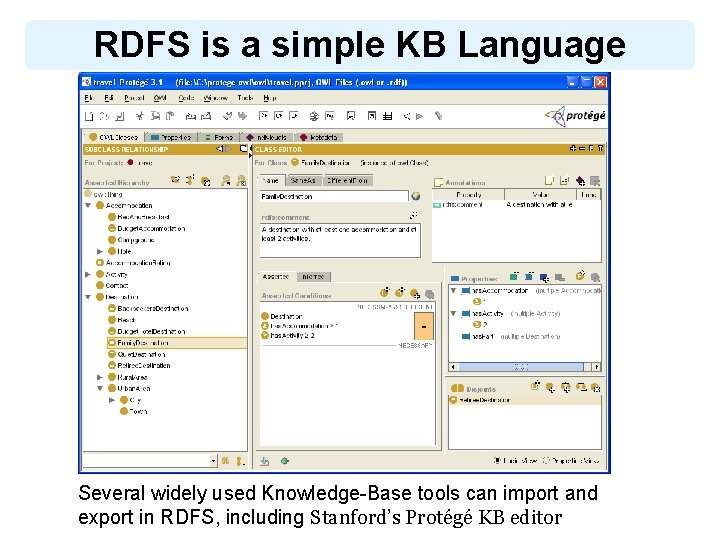
Task: Switch to the Forms tab
Action: (219, 137)
